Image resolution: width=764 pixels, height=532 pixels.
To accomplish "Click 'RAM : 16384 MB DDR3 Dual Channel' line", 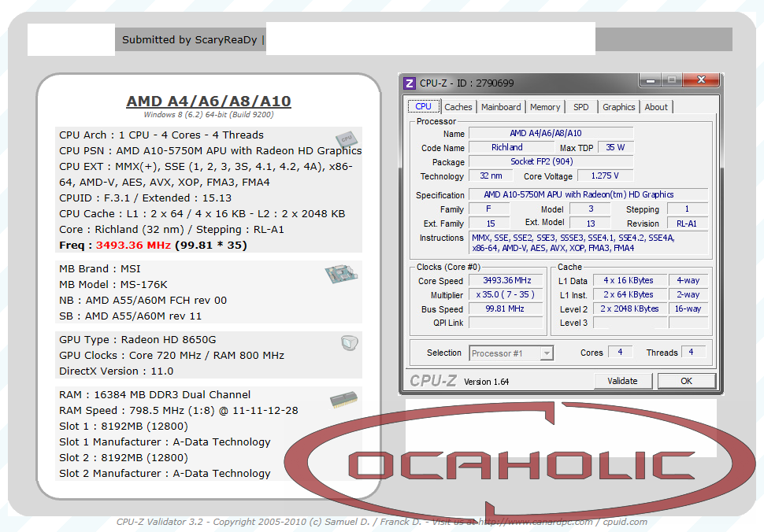I will (155, 395).
